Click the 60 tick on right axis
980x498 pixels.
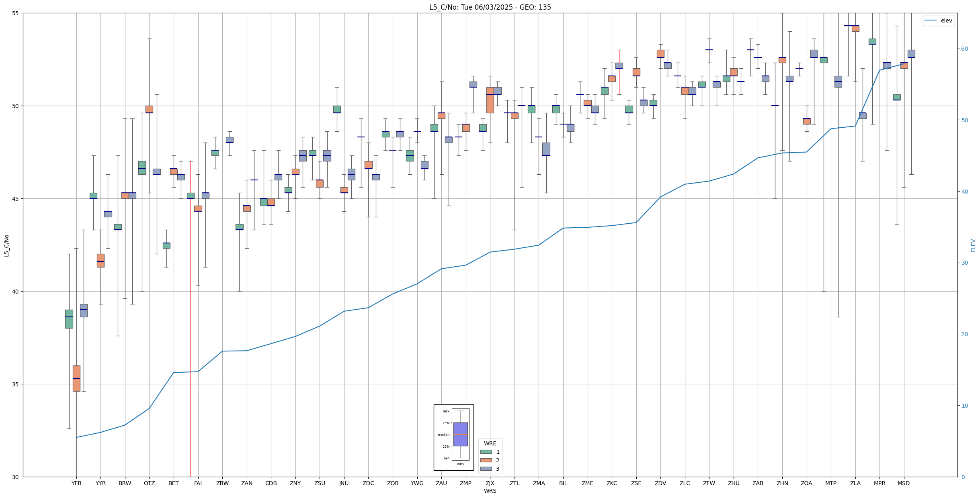pyautogui.click(x=964, y=49)
